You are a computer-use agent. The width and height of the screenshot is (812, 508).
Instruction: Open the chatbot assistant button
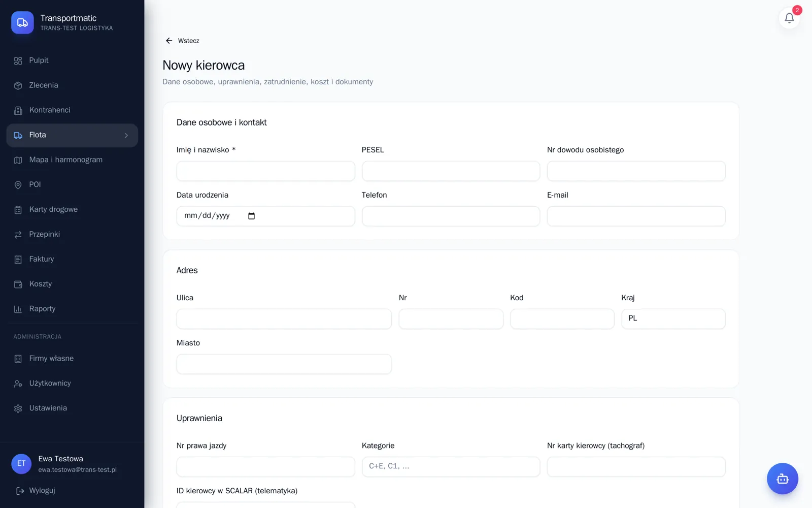pos(782,479)
